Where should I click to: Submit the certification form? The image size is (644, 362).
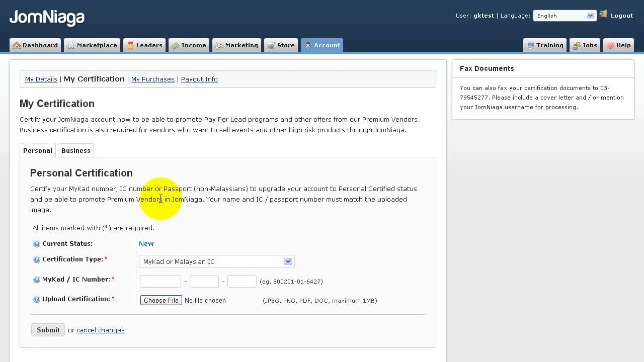tap(48, 330)
